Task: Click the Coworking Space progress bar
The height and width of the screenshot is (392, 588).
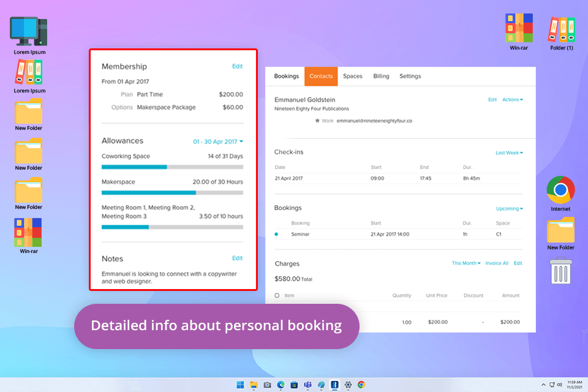Action: point(173,167)
